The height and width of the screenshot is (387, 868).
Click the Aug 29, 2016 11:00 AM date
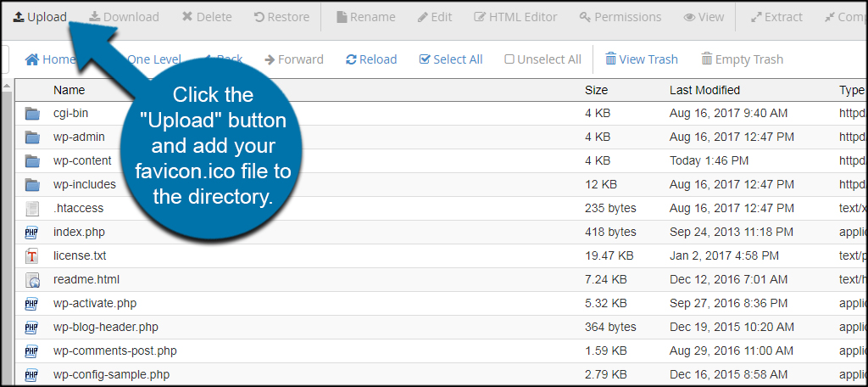[732, 351]
